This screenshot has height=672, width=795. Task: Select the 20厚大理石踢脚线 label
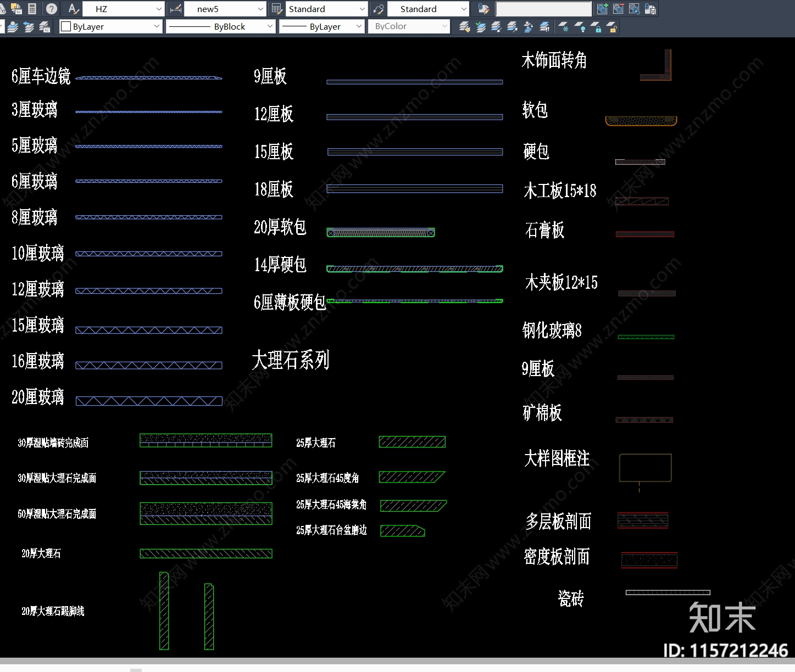pyautogui.click(x=53, y=611)
